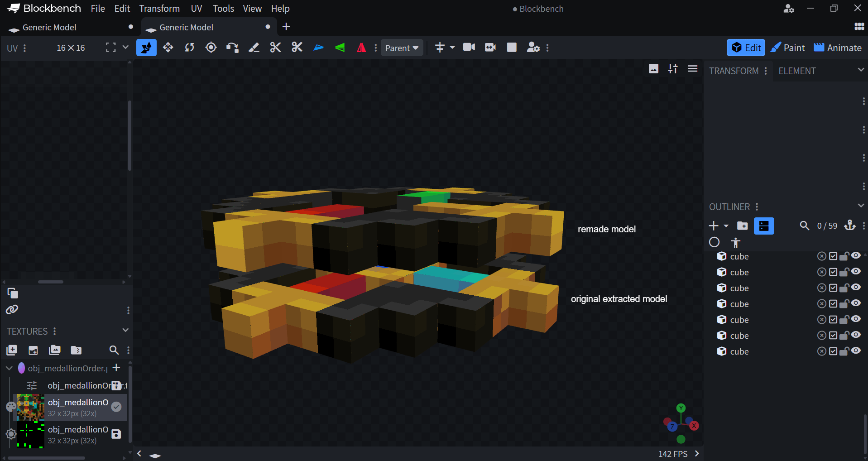Viewport: 868px width, 461px height.
Task: Search textures with the magnifier icon
Action: coord(114,350)
